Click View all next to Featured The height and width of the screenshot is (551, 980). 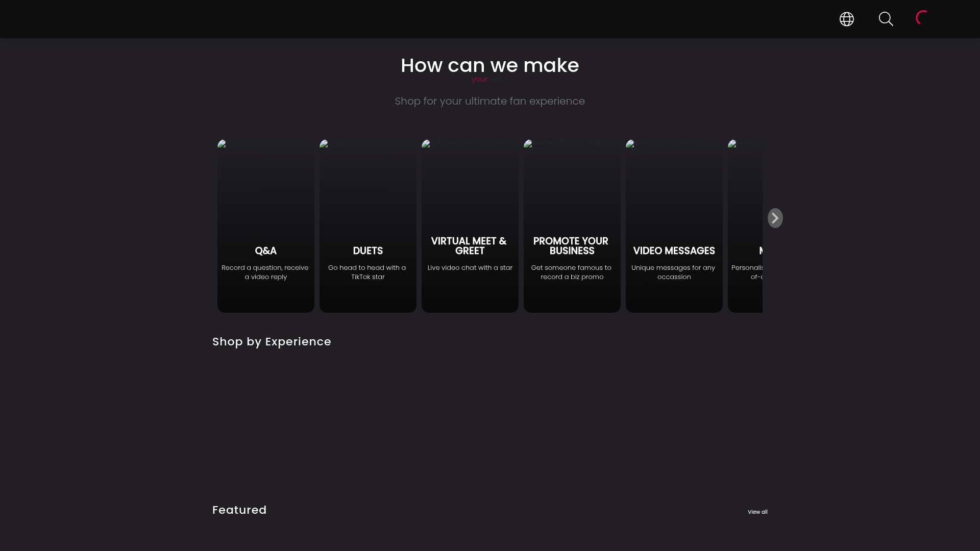pos(757,512)
